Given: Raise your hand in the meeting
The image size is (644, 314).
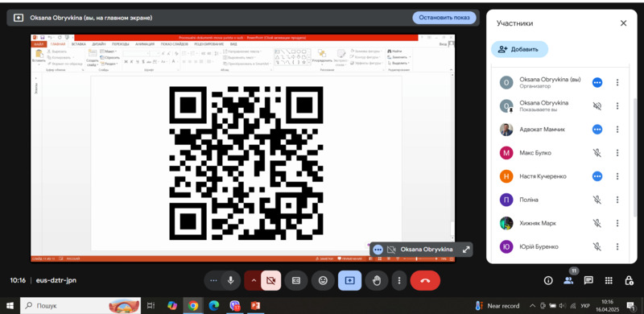Looking at the screenshot, I should 376,281.
